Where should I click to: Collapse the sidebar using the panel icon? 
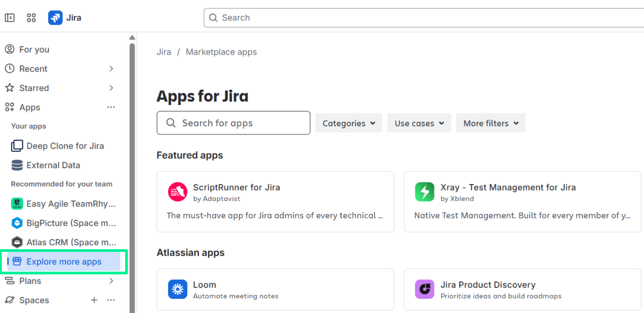[x=10, y=18]
